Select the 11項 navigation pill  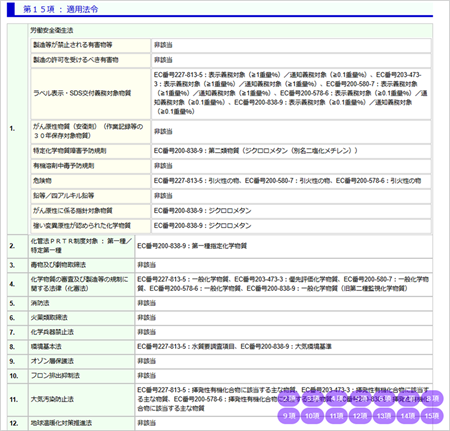pyautogui.click(x=336, y=416)
